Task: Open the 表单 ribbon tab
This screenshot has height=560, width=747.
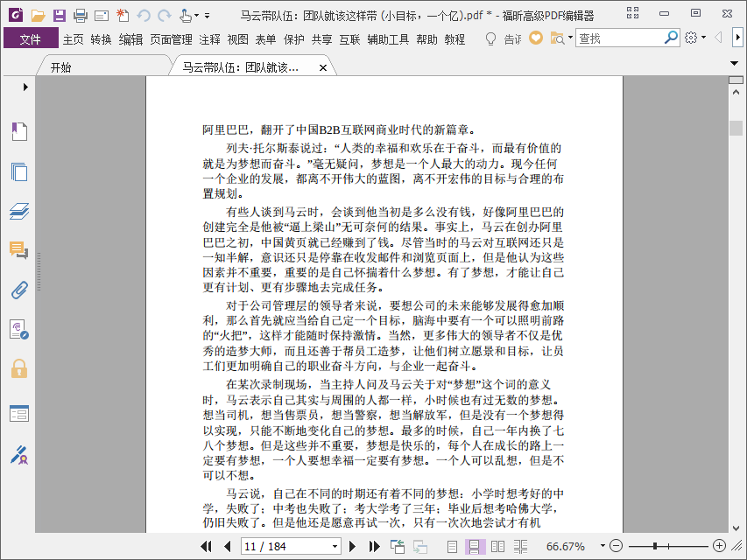Action: tap(265, 39)
